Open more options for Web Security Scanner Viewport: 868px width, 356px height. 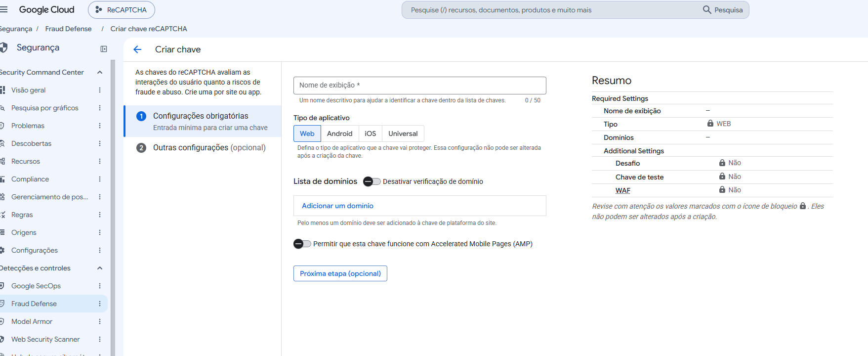pos(100,339)
